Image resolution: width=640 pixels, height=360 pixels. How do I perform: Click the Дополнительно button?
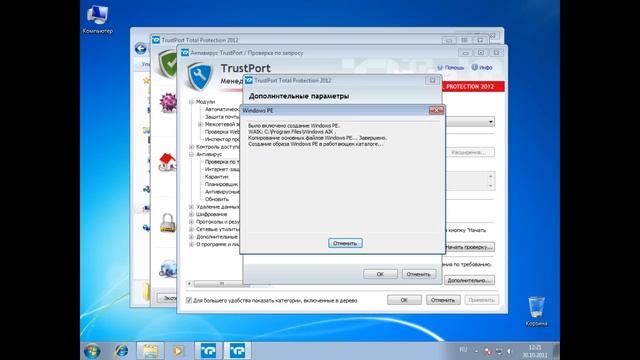[x=469, y=280]
